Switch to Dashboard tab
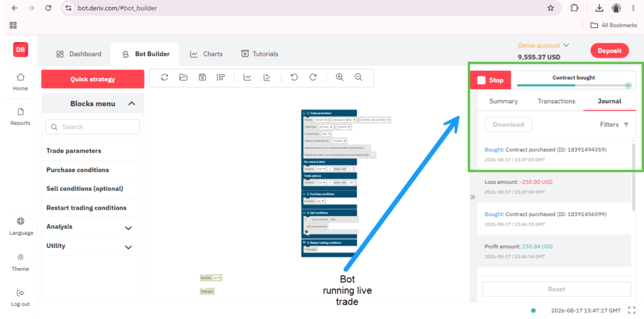 (x=79, y=54)
